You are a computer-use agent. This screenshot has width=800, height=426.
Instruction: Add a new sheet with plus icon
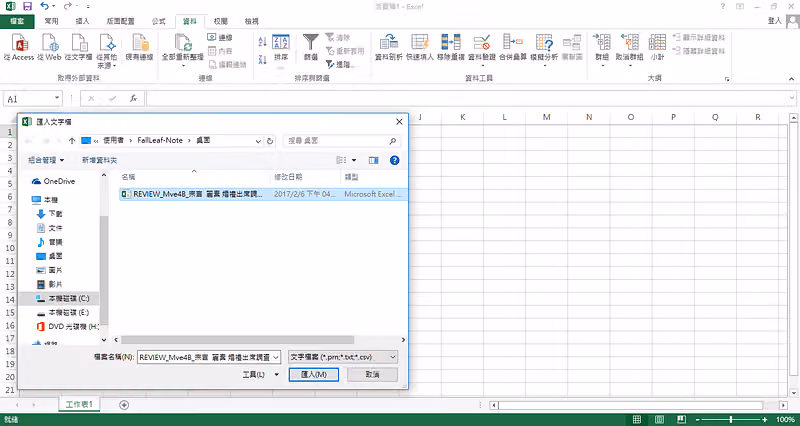pos(123,405)
